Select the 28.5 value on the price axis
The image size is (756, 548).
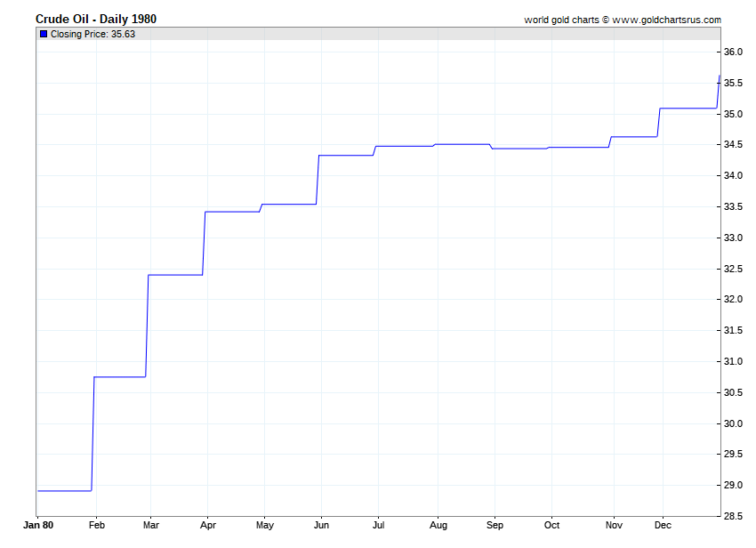(x=732, y=516)
